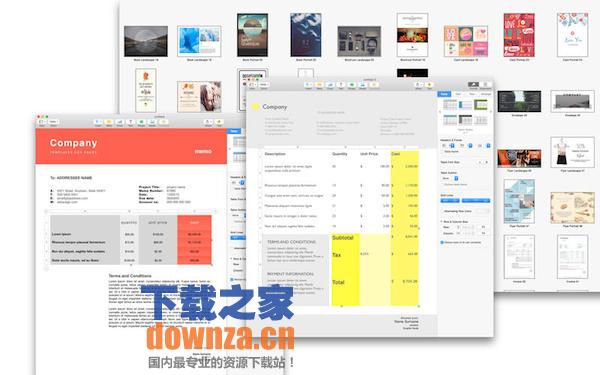
Task: Choose black-header table style thumbnail
Action: pyautogui.click(x=465, y=119)
